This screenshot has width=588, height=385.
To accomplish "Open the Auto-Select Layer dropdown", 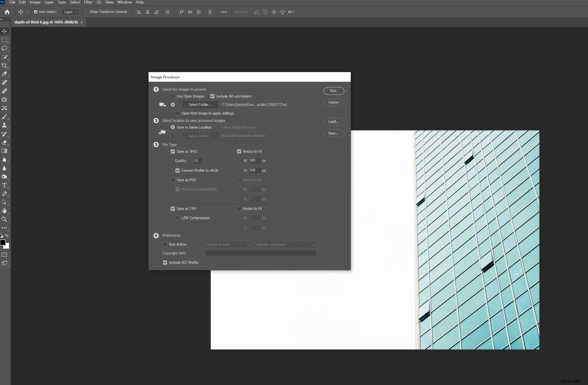I will (71, 12).
